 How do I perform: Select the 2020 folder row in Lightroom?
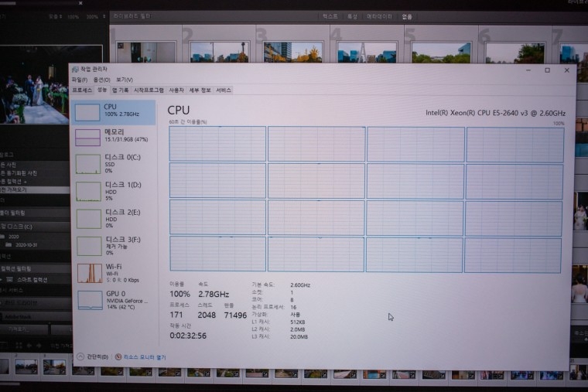(x=35, y=237)
